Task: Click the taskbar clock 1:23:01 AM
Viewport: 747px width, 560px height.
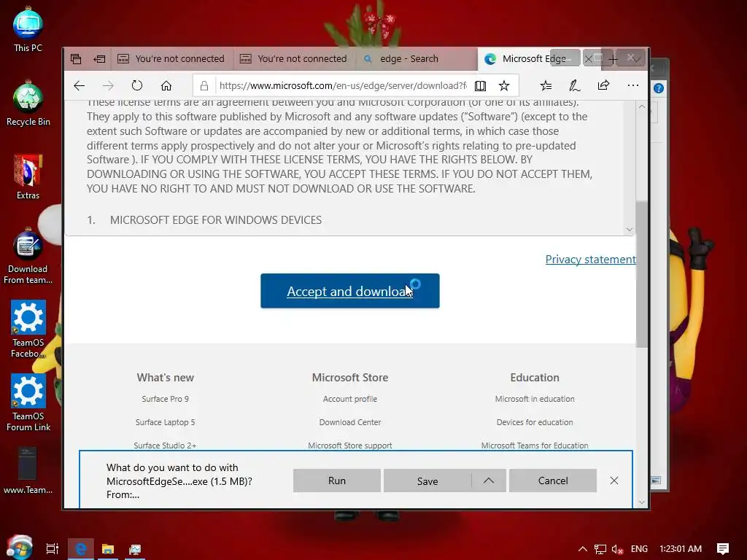Action: point(681,549)
